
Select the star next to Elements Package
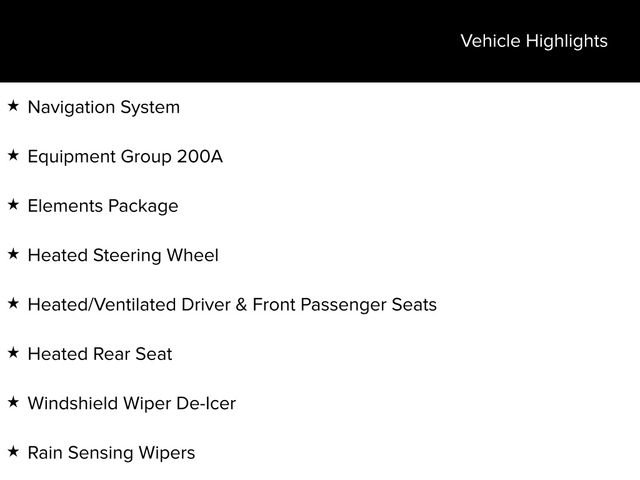pyautogui.click(x=13, y=204)
